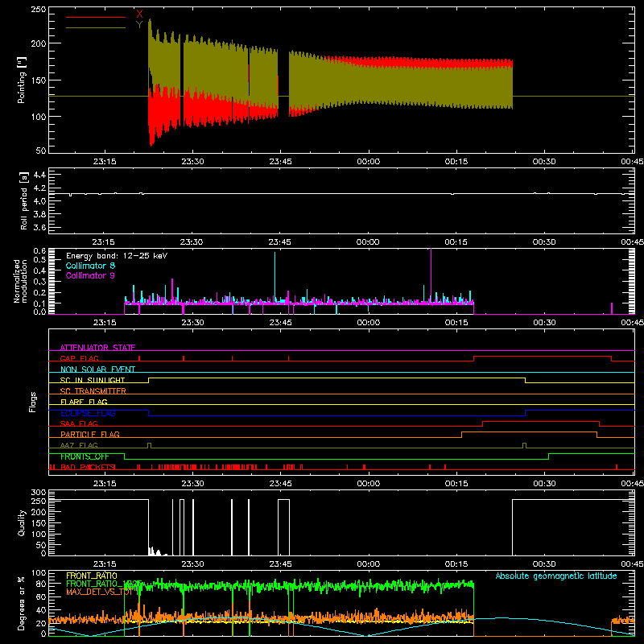Click the orange 'MAX_DET_VS_TOT' legend text
Image resolution: width=644 pixels, height=644 pixels.
tap(99, 592)
